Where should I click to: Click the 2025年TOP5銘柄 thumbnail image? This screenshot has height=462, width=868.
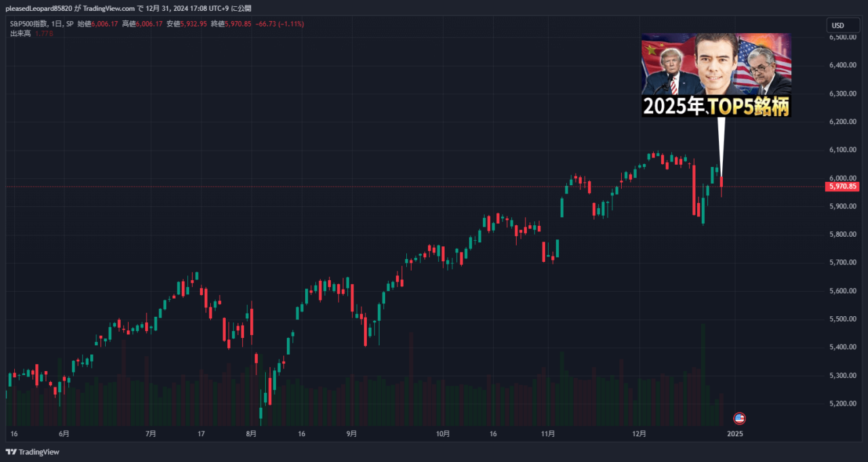pos(715,75)
